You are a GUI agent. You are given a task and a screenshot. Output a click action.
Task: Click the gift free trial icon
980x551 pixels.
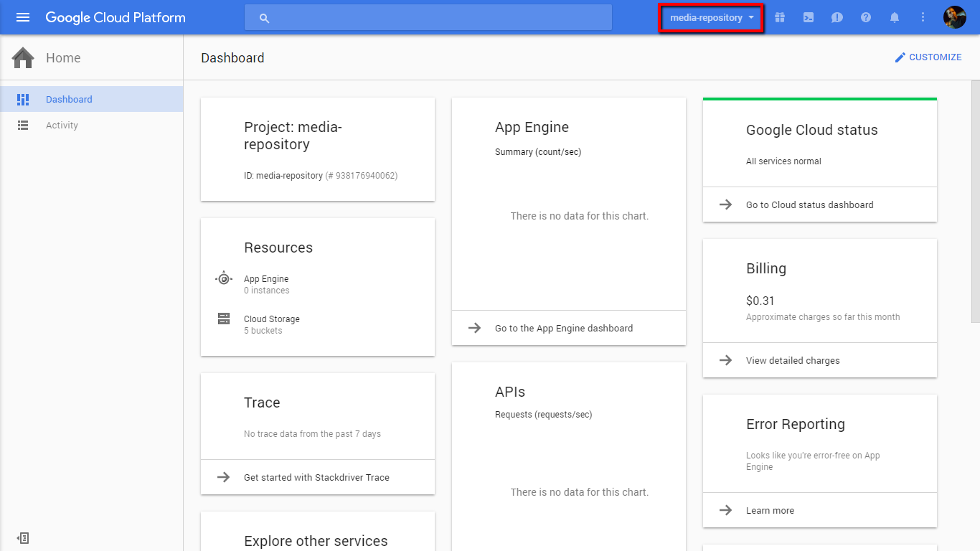pos(780,17)
